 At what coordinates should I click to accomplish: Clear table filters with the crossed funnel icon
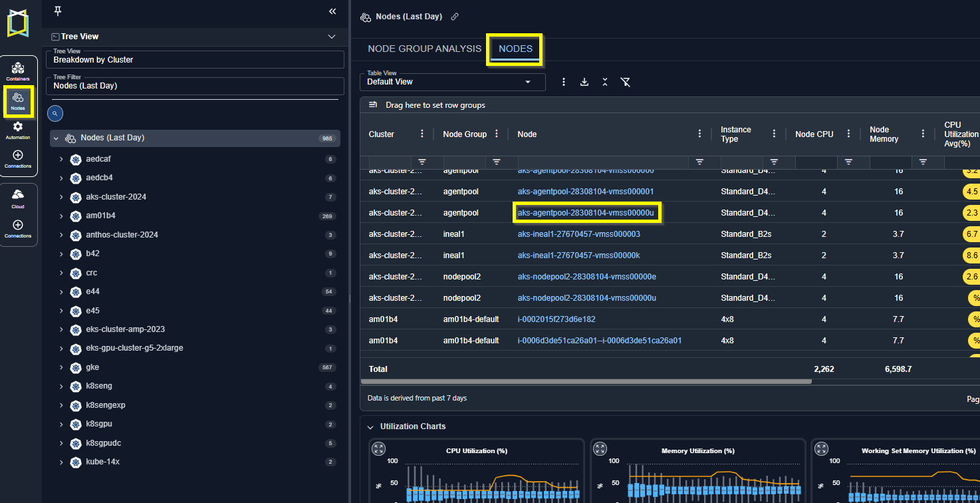coord(625,82)
